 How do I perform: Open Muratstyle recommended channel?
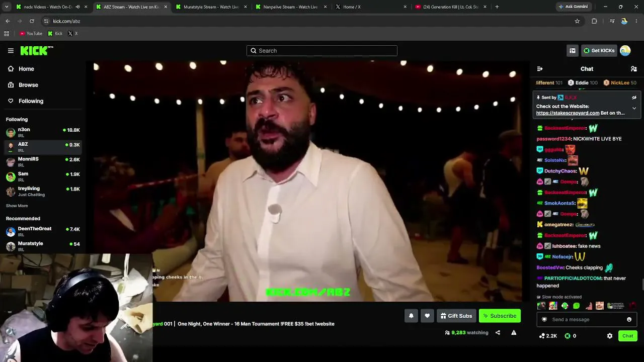point(43,246)
